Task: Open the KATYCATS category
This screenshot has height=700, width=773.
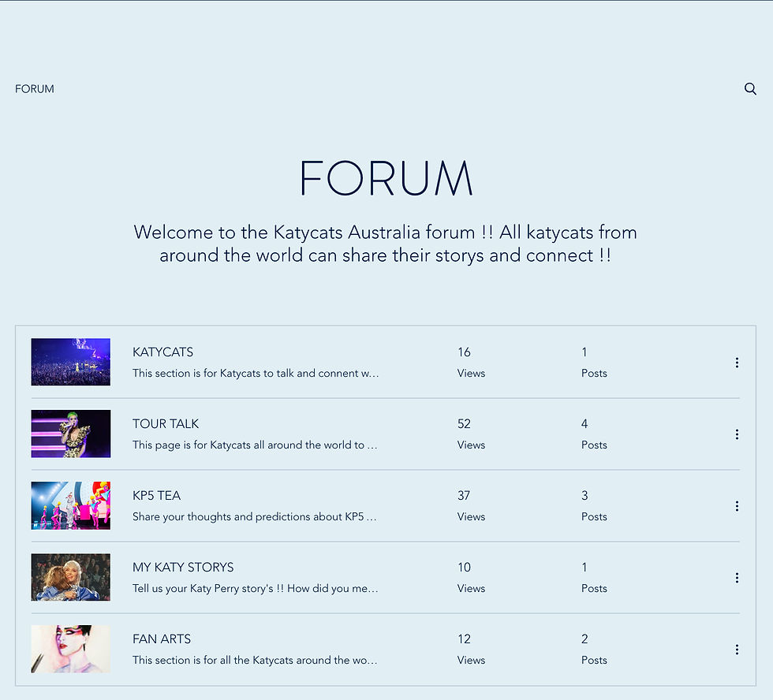Action: pyautogui.click(x=162, y=352)
